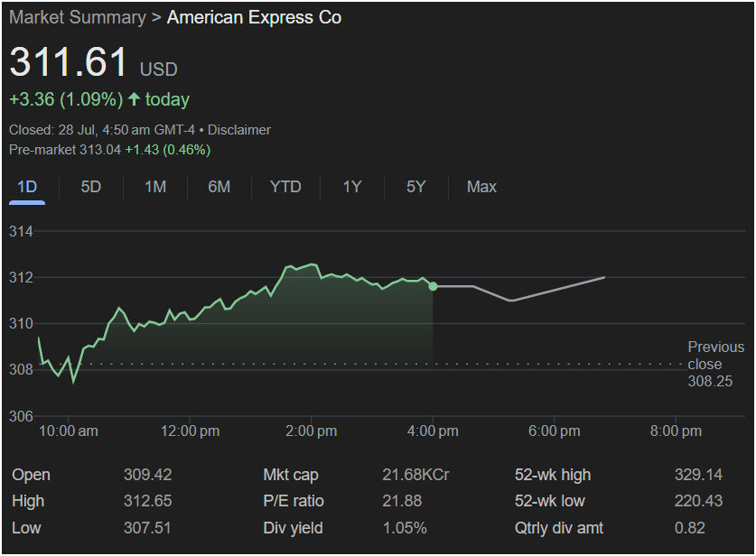Click the 6:00 pm axis label

point(554,431)
